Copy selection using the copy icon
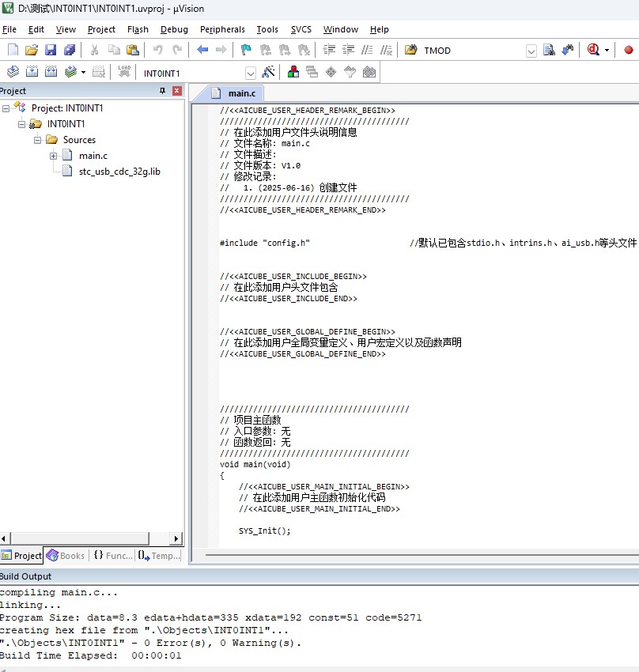This screenshot has height=672, width=639. pos(114,50)
